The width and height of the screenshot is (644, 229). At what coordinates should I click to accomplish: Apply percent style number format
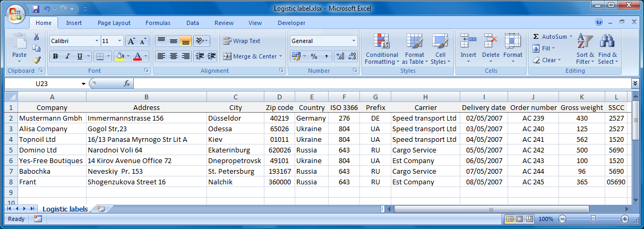(x=314, y=56)
